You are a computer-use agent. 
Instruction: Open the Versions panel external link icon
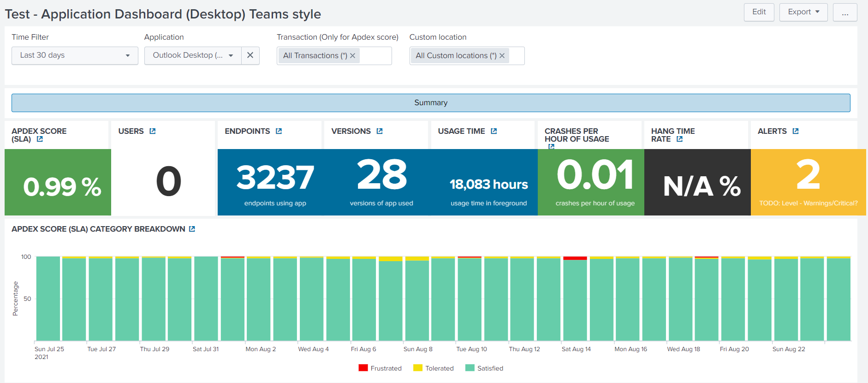tap(380, 131)
